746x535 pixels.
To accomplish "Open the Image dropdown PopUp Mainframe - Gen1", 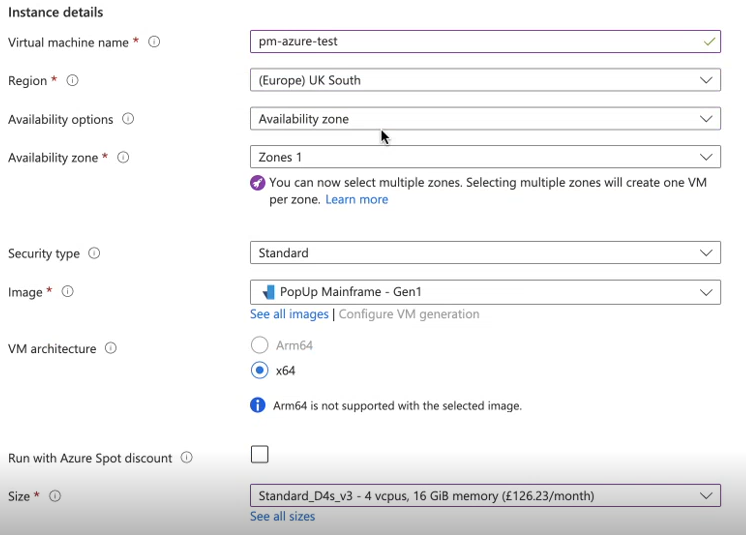I will click(485, 292).
